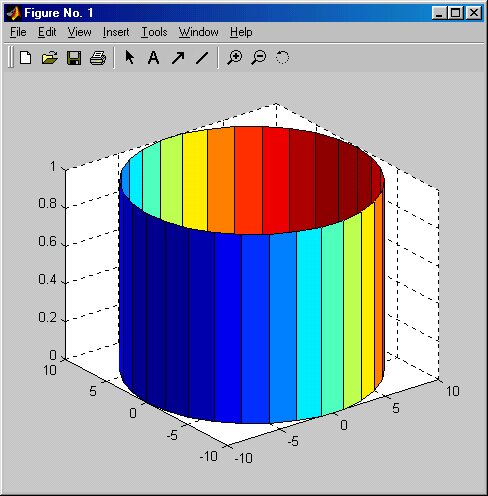Open the Window menu
The height and width of the screenshot is (496, 488).
click(198, 32)
